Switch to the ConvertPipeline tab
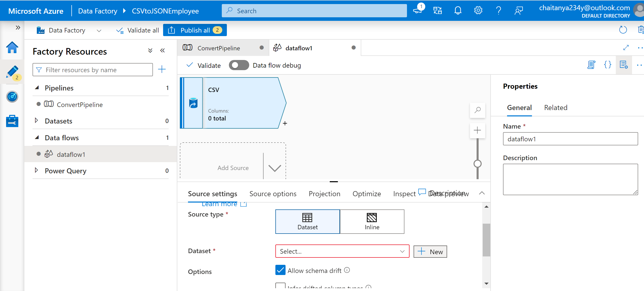This screenshot has height=291, width=644. pos(223,48)
